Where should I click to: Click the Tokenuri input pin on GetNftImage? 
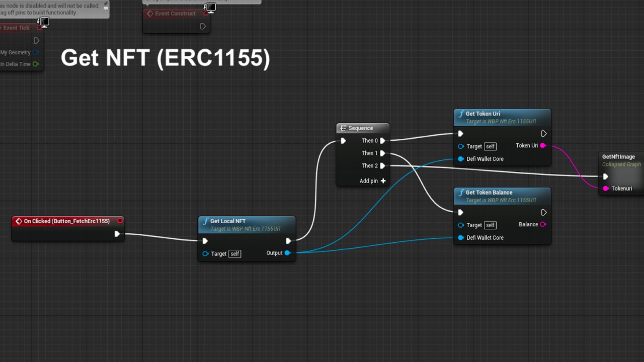click(x=606, y=189)
